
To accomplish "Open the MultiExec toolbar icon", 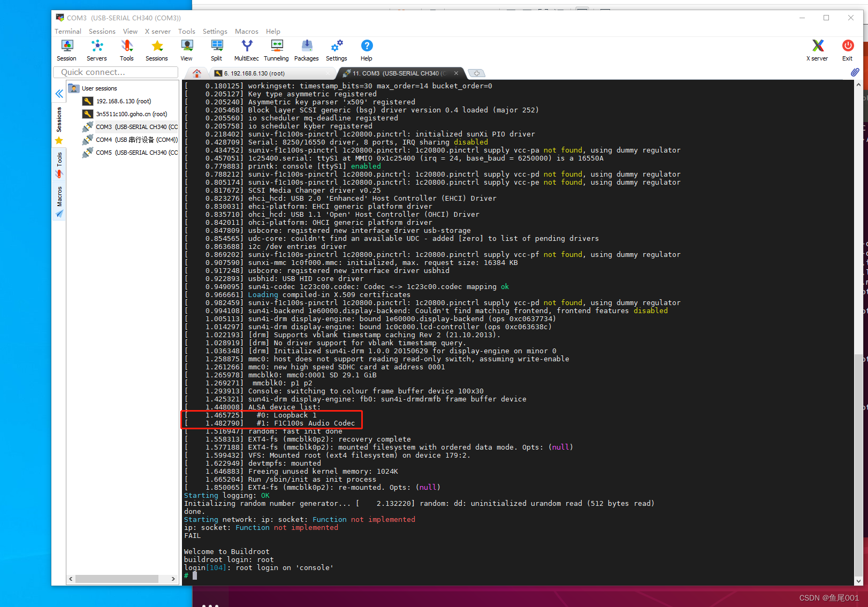I will pos(246,50).
